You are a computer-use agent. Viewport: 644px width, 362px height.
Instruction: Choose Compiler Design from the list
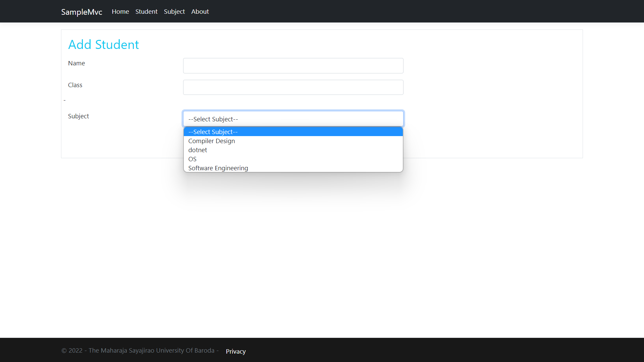(293, 141)
